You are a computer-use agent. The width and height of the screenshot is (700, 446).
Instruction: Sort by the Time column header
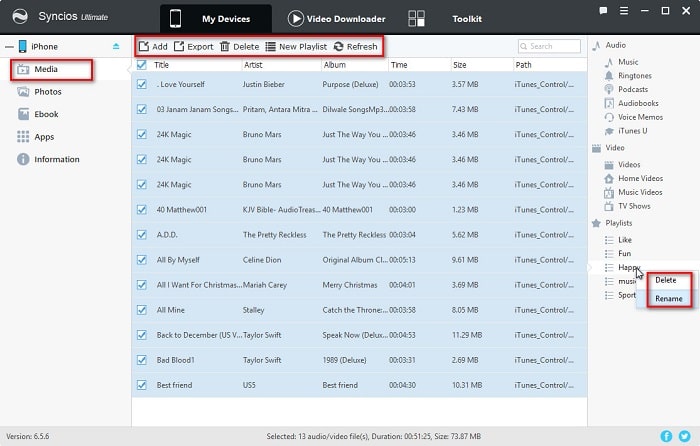pos(399,65)
